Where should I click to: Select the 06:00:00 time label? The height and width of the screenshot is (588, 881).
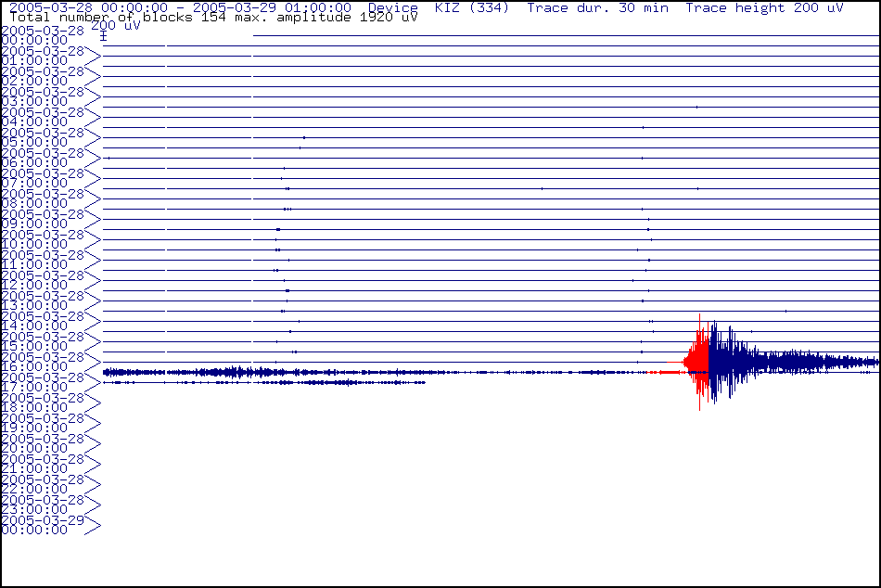[34, 163]
